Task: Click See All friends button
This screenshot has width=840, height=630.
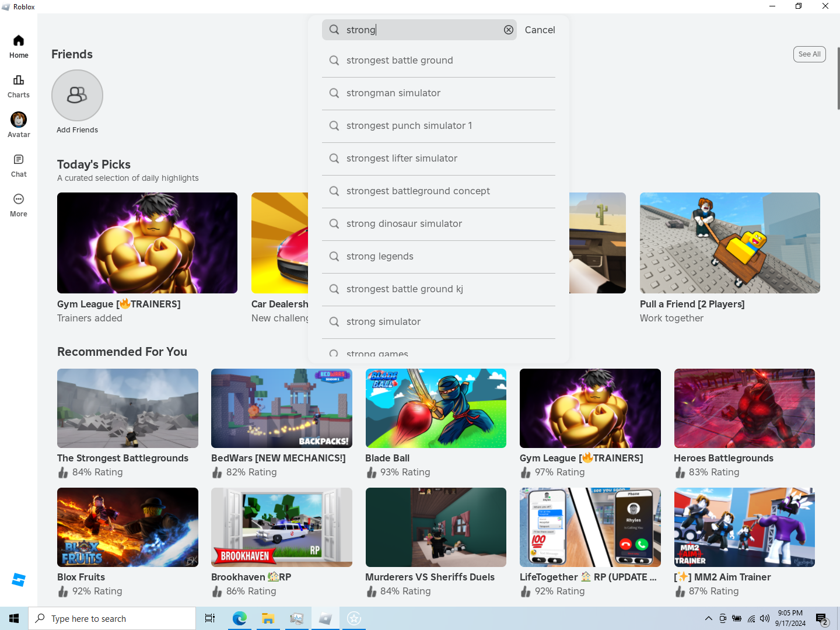Action: click(x=809, y=54)
